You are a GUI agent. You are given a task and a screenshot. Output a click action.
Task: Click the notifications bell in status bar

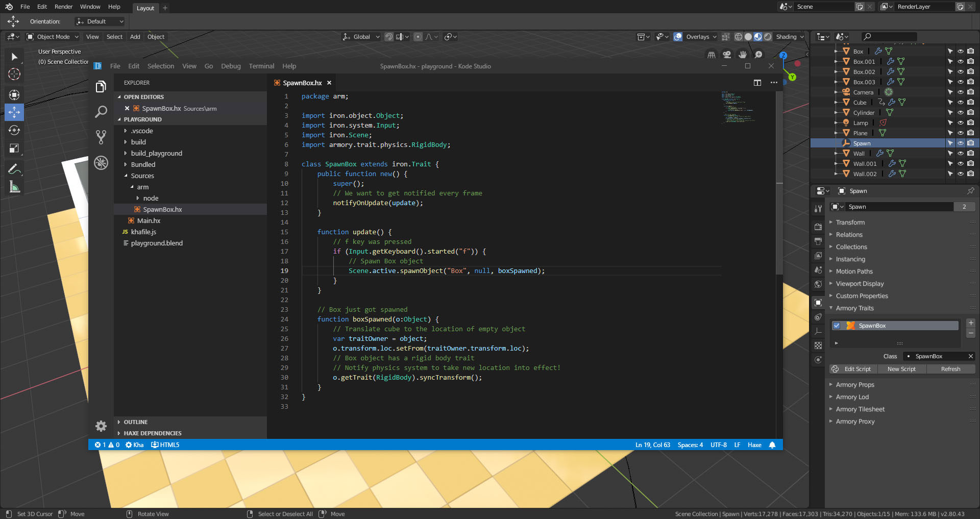coord(772,445)
